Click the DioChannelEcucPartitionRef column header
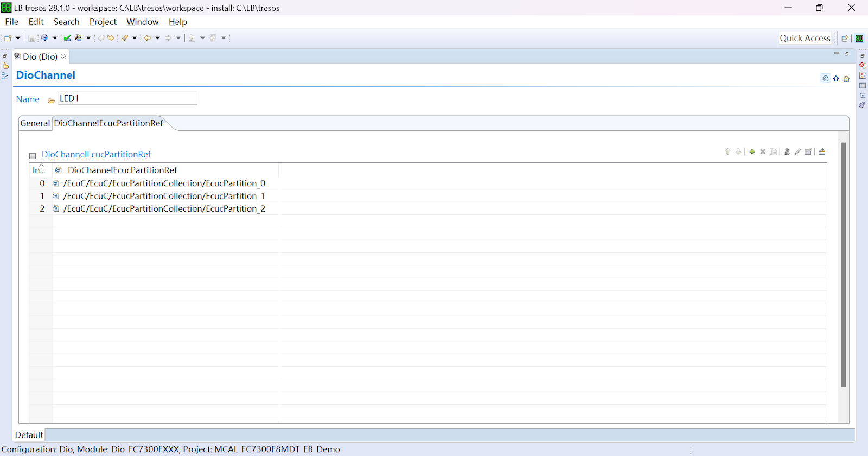Screen dimensions: 868x456 click(x=165, y=170)
